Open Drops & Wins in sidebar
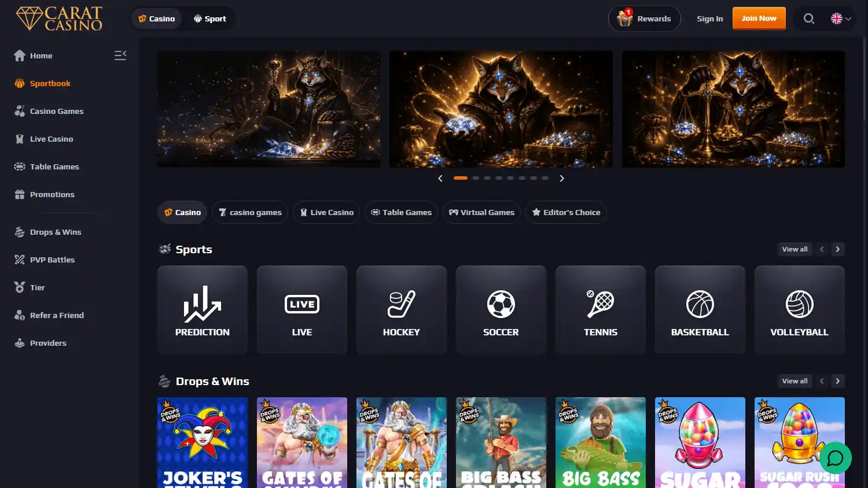The height and width of the screenshot is (488, 868). pyautogui.click(x=48, y=232)
